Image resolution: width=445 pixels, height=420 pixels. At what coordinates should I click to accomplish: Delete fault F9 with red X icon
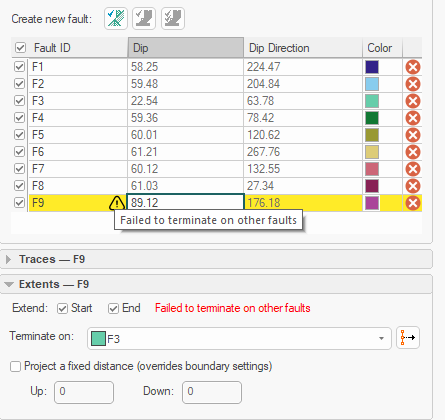click(413, 203)
